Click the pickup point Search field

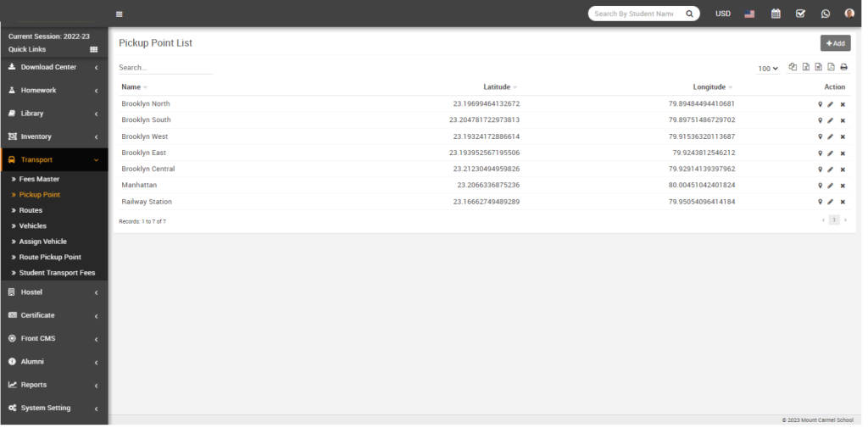(x=165, y=67)
